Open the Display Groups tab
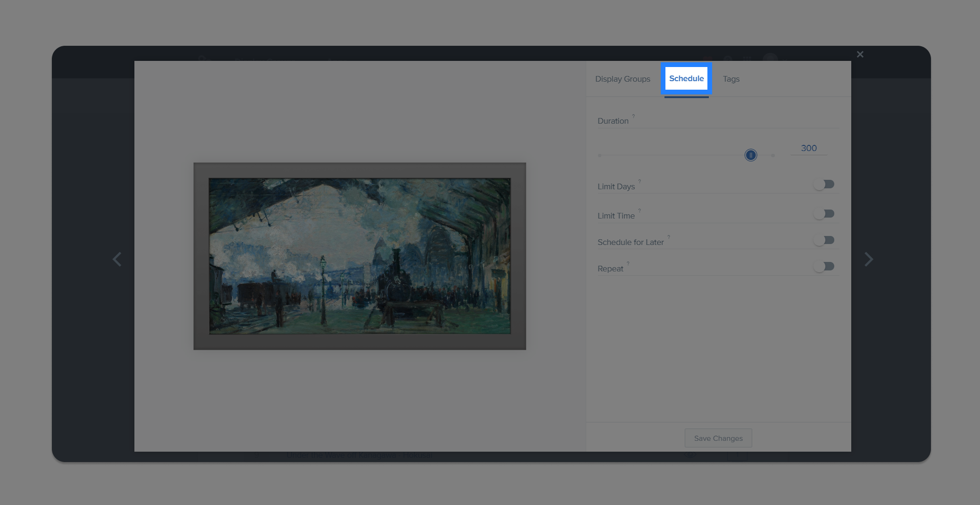980x505 pixels. (623, 79)
